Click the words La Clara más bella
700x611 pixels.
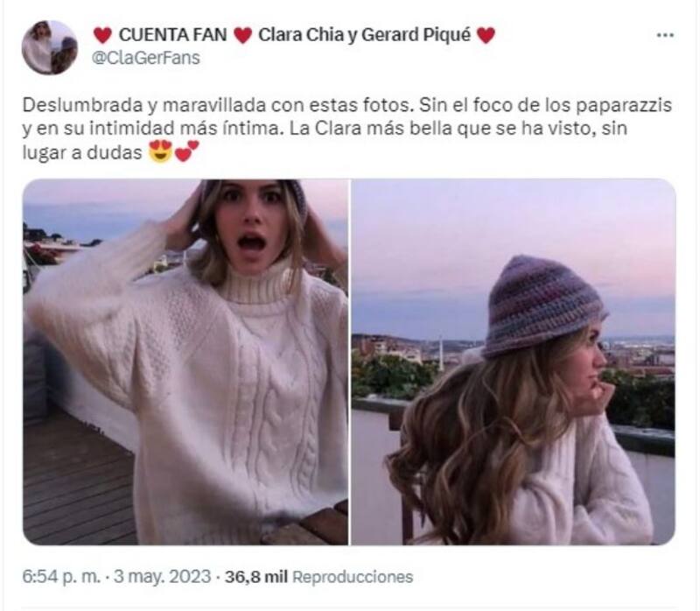pyautogui.click(x=380, y=129)
